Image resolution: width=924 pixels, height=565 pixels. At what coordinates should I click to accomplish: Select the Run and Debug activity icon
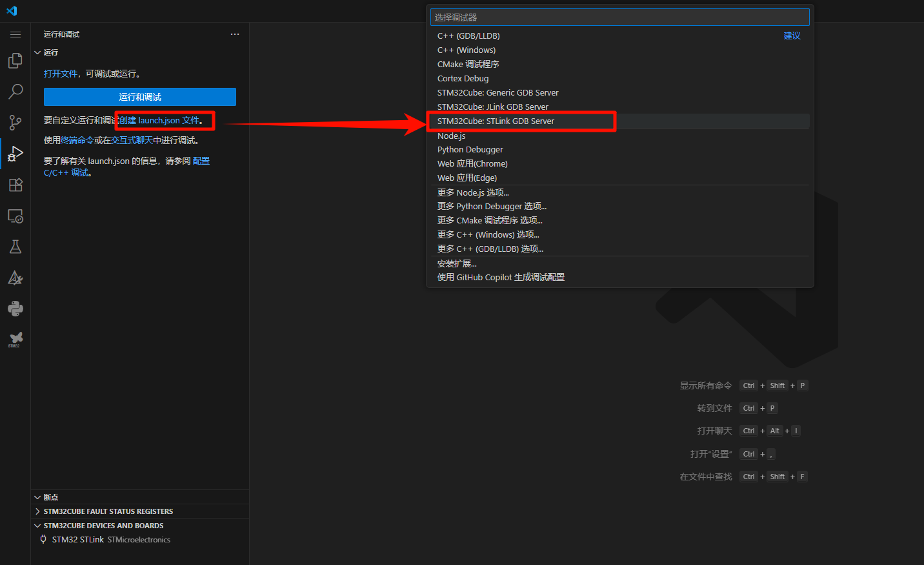[15, 154]
